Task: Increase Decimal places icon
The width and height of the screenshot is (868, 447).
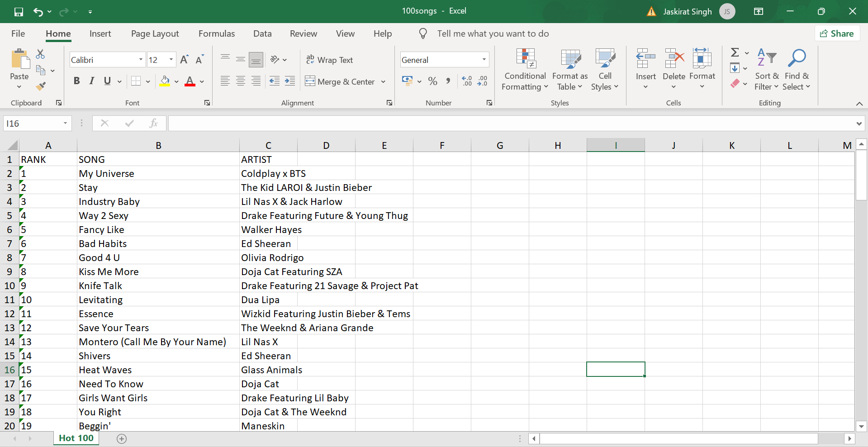Action: tap(467, 81)
